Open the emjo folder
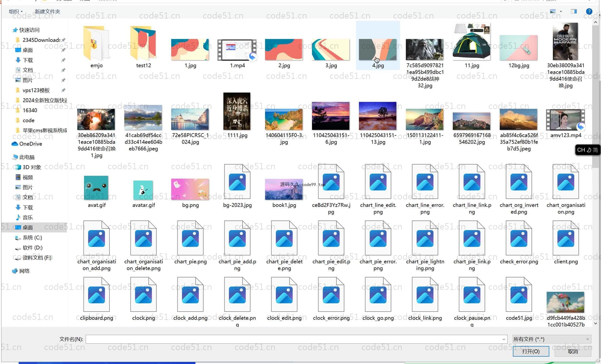Screen dimensions: 601x364 [x=96, y=47]
